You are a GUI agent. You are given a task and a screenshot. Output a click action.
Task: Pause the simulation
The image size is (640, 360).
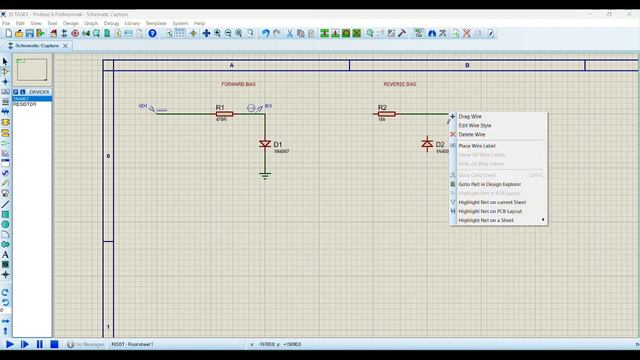coord(40,344)
